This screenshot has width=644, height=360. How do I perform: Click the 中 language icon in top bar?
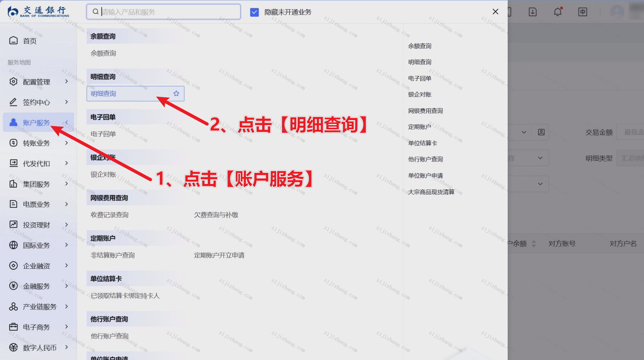click(x=582, y=12)
